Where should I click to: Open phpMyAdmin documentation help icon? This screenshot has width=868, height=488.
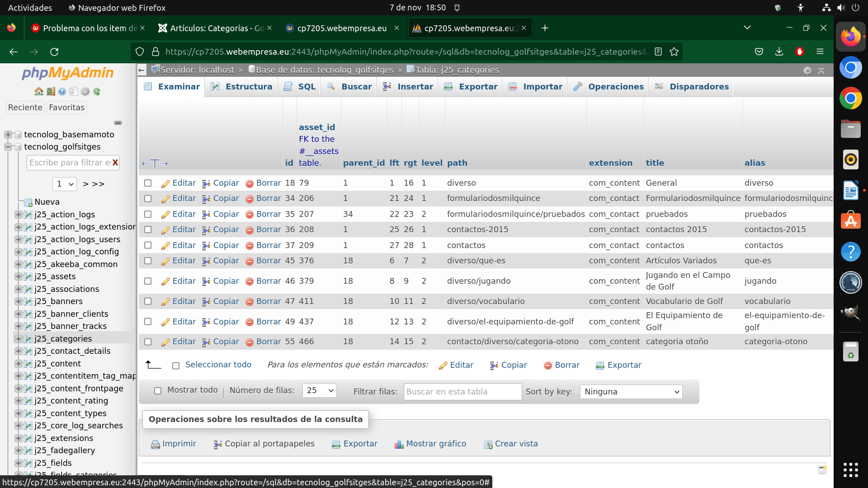[62, 91]
